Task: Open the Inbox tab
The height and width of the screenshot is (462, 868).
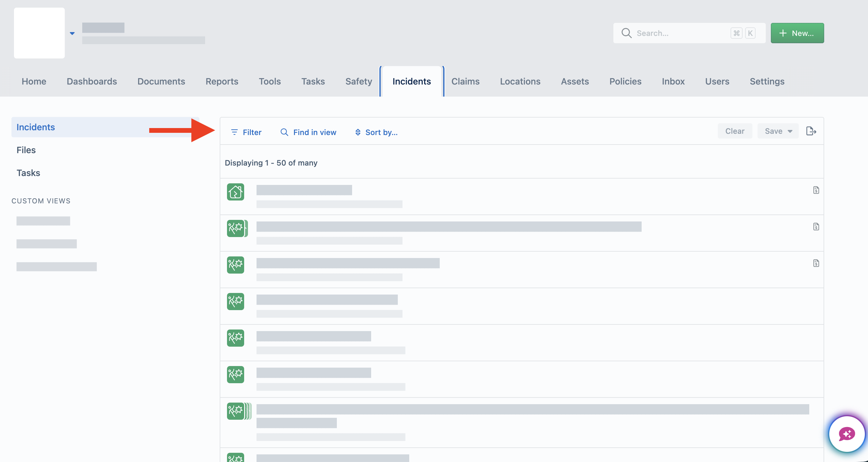Action: 673,81
